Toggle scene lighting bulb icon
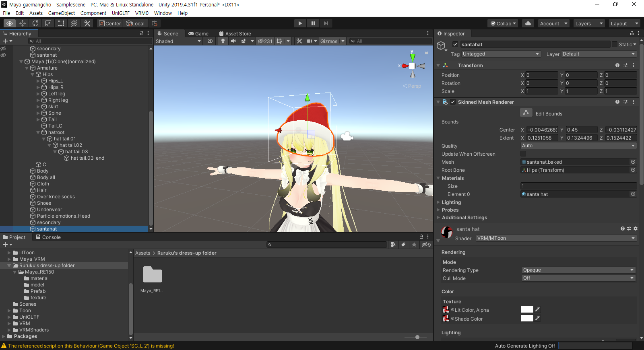The image size is (644, 350). click(223, 41)
